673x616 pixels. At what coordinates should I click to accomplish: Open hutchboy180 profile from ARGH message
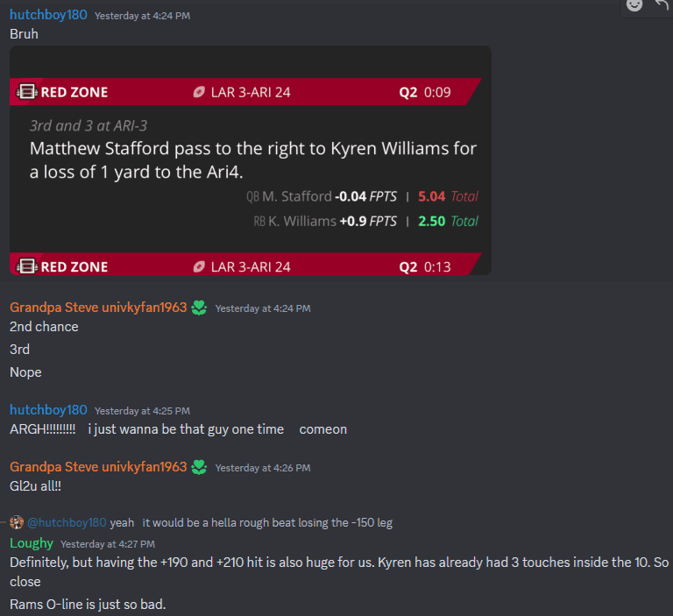pos(48,410)
